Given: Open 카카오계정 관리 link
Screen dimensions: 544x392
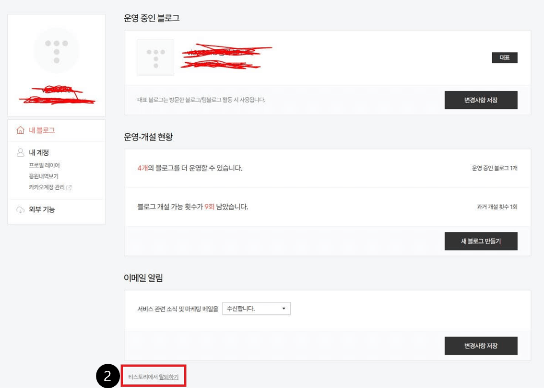Looking at the screenshot, I should [x=47, y=187].
